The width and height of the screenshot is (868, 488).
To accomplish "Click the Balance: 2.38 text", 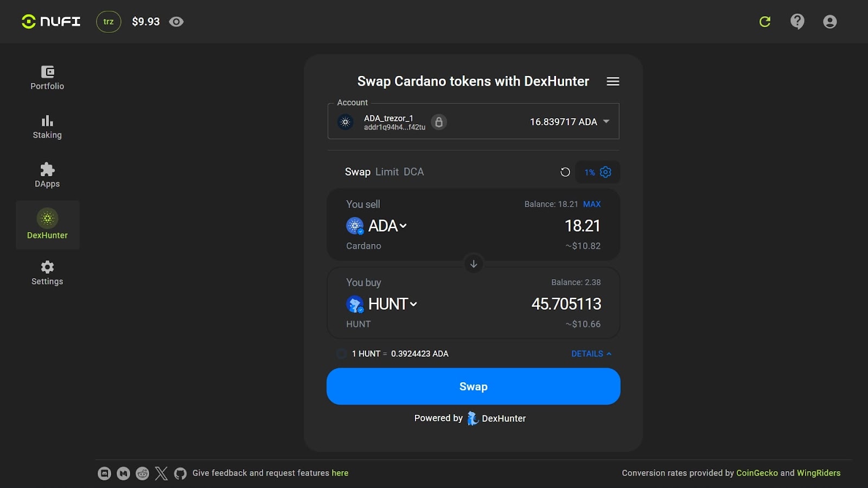I will point(576,282).
